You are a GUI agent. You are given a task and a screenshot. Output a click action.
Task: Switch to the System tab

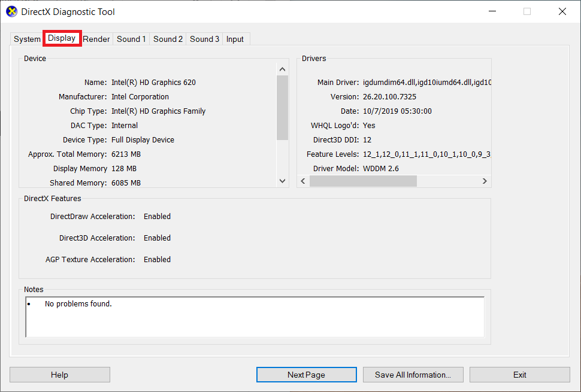tap(27, 39)
